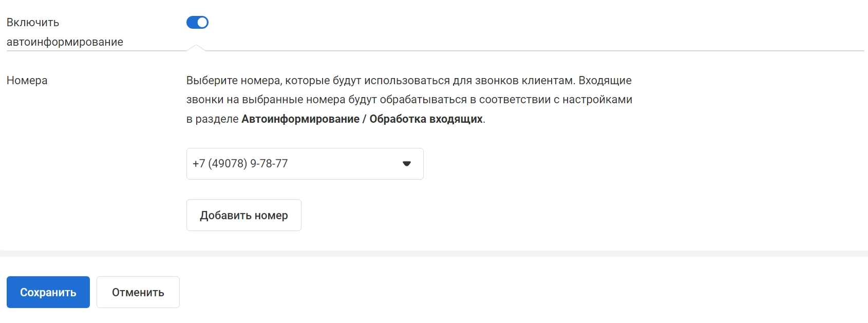Viewport: 868px width, 323px height.
Task: Click the word 'автоинформирование' under 'Включить'
Action: (x=65, y=42)
